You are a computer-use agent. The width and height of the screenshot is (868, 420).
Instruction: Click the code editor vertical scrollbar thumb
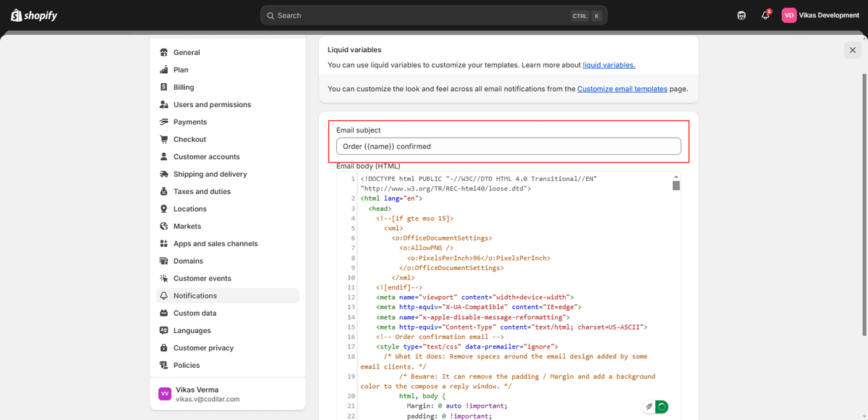pos(676,185)
